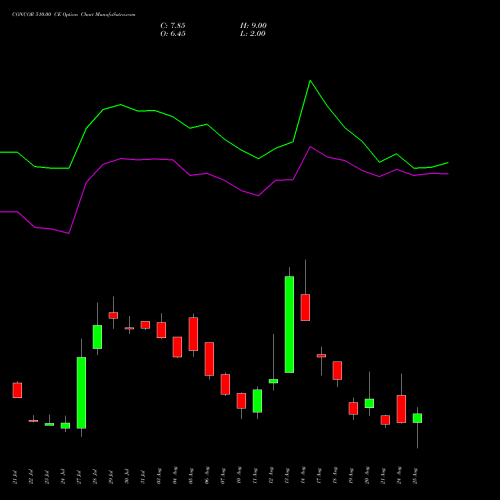Click the high value 'H: 9.00'

coord(253,26)
